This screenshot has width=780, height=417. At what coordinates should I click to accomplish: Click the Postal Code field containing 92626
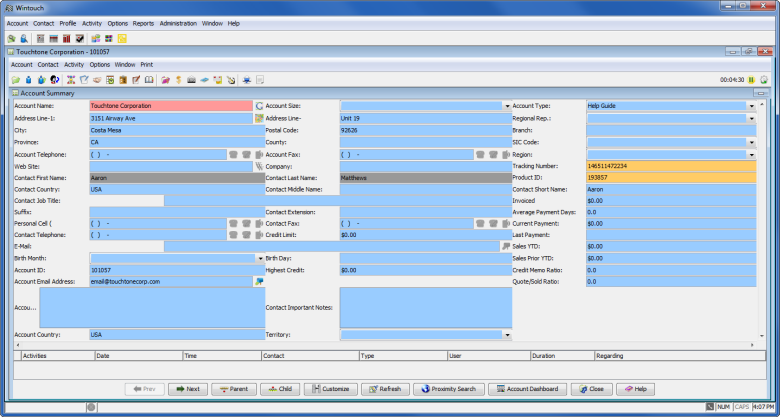(x=426, y=130)
